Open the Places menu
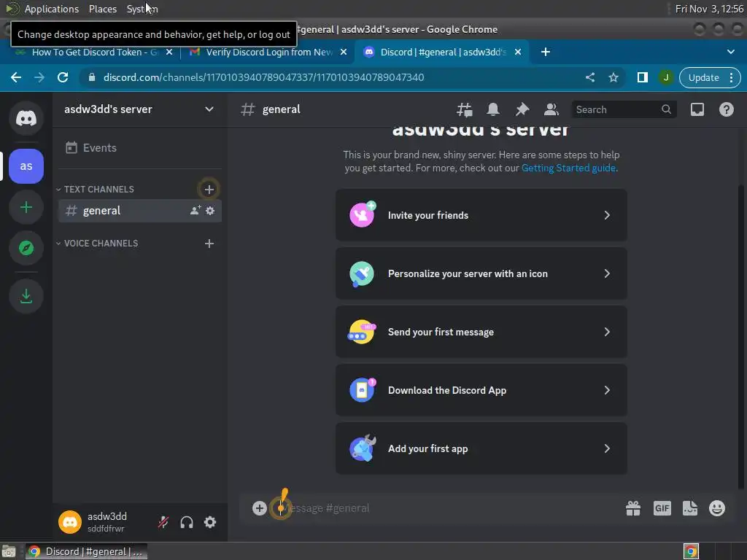The height and width of the screenshot is (560, 747). point(103,9)
